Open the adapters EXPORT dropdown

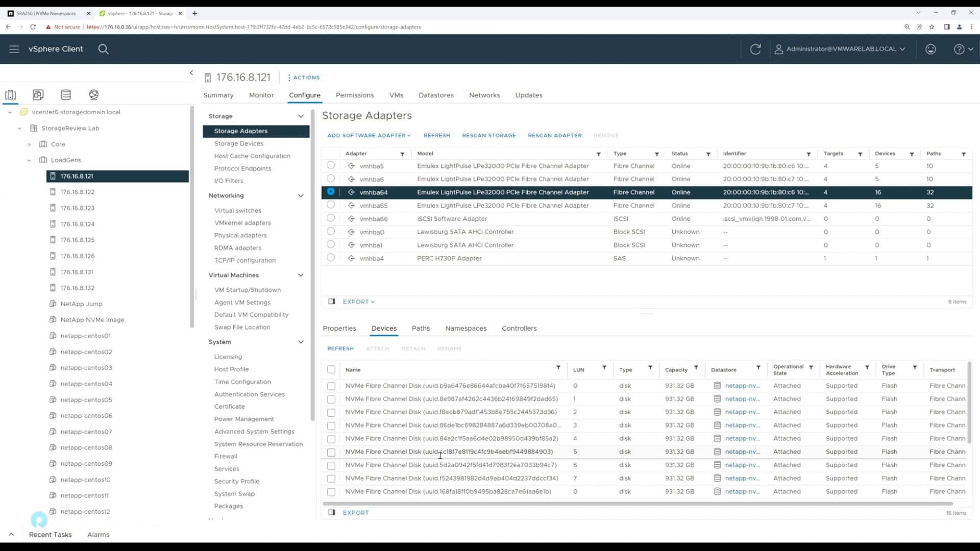[358, 302]
